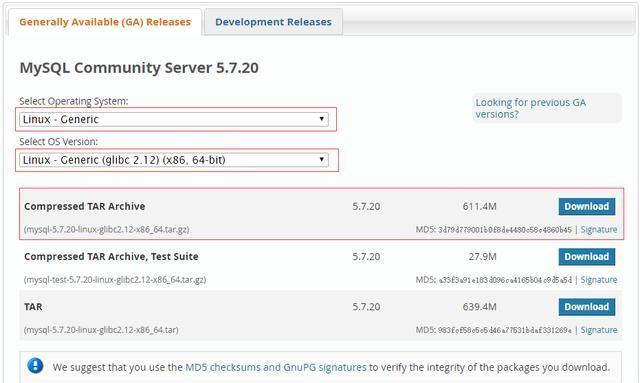
Task: Click the MD5 hash of the TAR package
Action: [x=505, y=330]
